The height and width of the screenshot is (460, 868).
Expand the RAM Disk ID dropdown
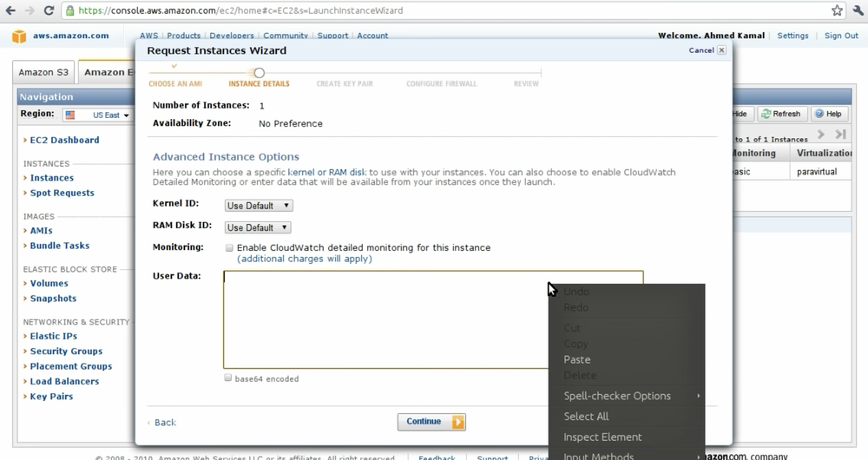[258, 227]
